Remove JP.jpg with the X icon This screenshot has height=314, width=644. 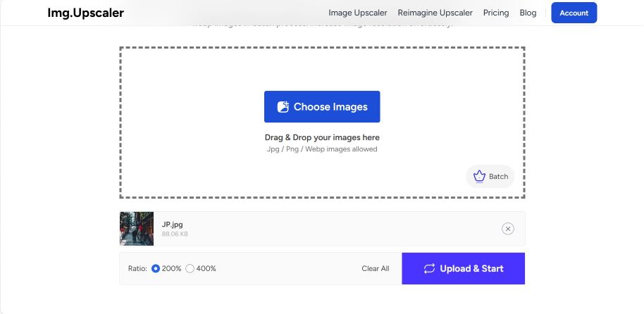point(507,229)
